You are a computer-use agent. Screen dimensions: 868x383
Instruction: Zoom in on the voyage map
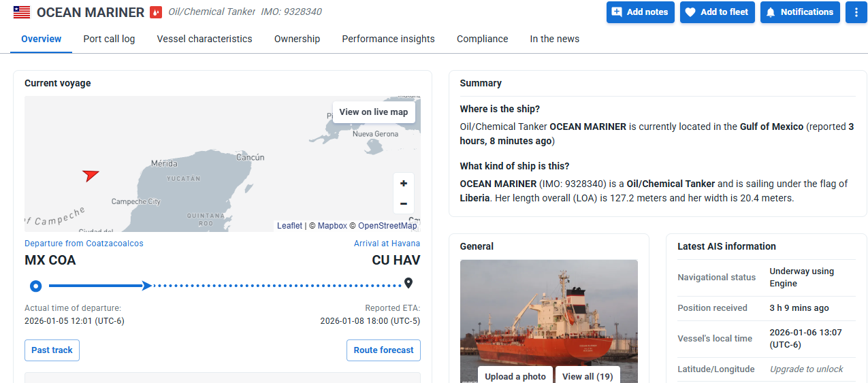coord(404,183)
